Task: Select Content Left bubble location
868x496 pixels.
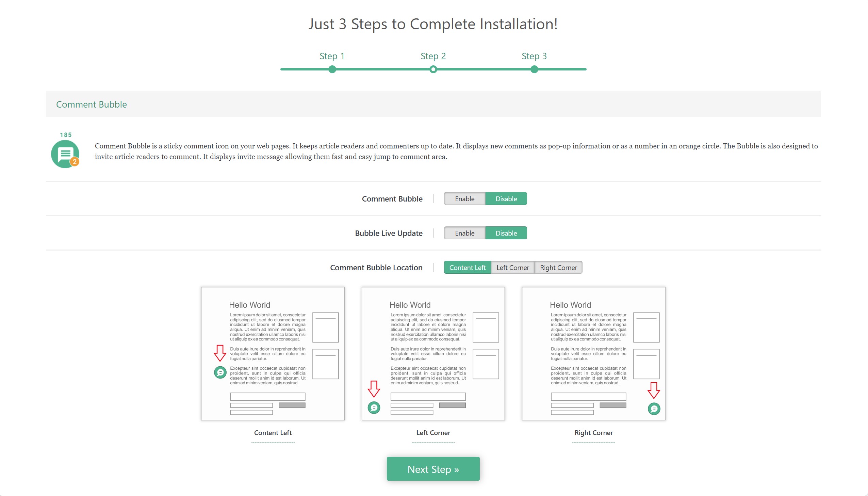Action: point(467,268)
